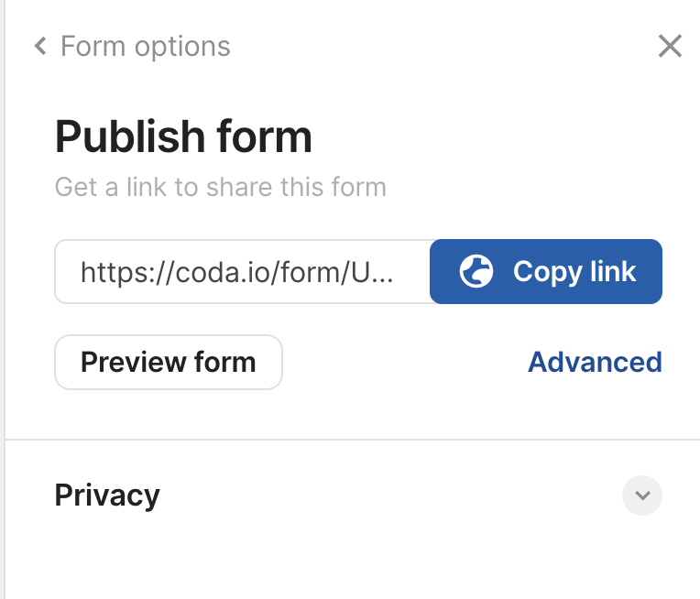Click the 'Get a link to share' subtitle
The image size is (700, 599).
click(x=220, y=187)
